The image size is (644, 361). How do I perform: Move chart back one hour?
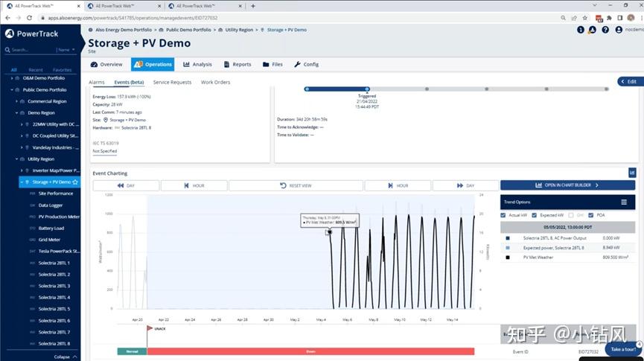click(x=194, y=185)
